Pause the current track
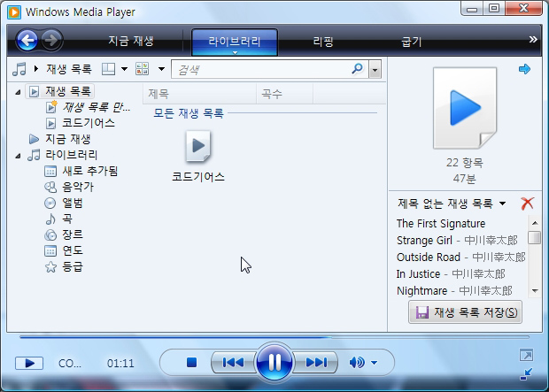The width and height of the screenshot is (549, 392). coord(274,362)
